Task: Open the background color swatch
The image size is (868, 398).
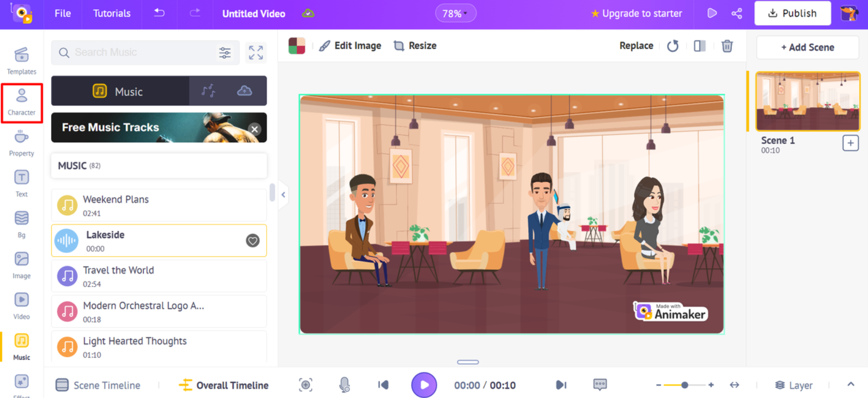Action: (297, 46)
